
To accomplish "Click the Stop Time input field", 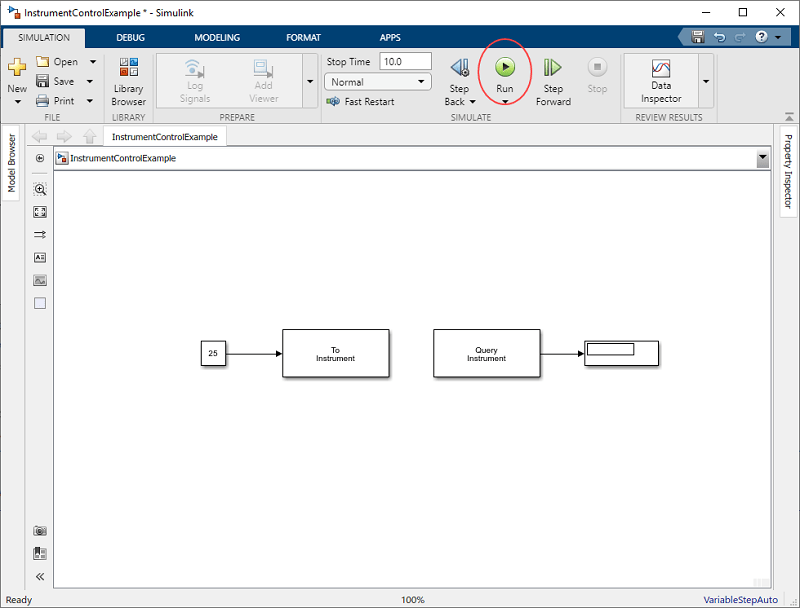I will 406,61.
